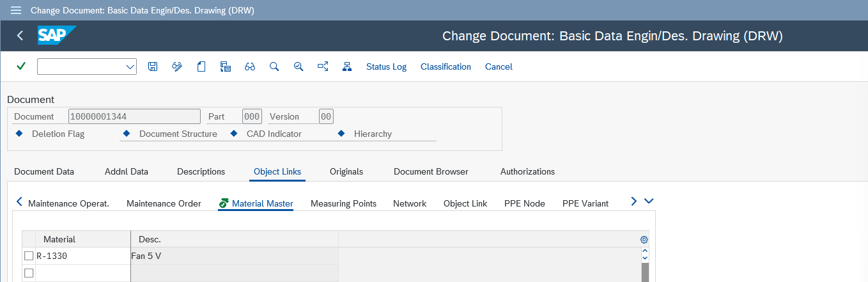
Task: Switch to the Addnl Data tab
Action: pyautogui.click(x=127, y=171)
